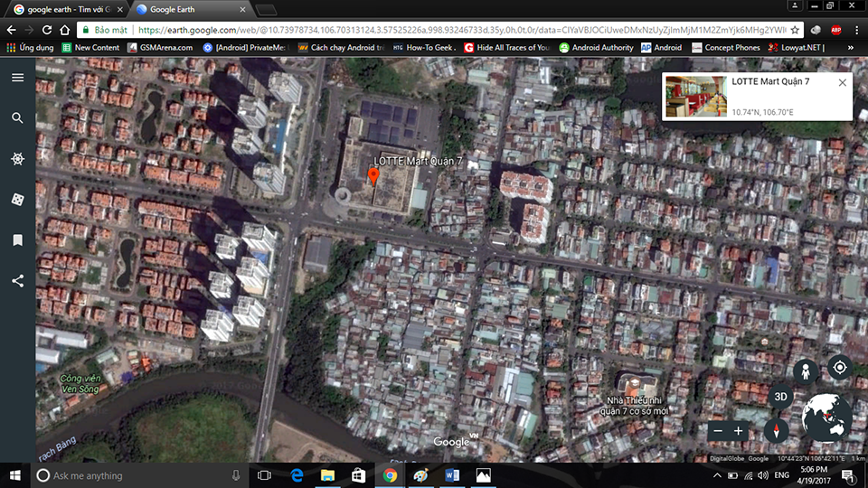Open File Explorer from taskbar
Image resolution: width=868 pixels, height=488 pixels.
point(327,475)
